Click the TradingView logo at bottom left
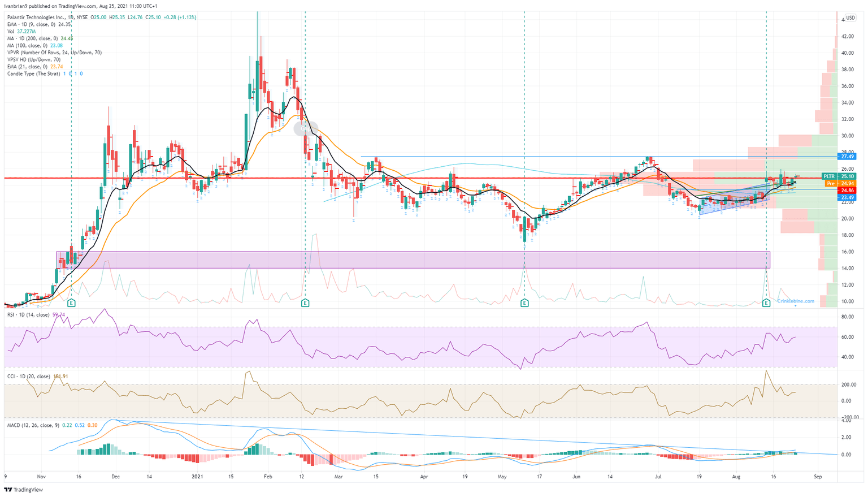 tap(23, 490)
